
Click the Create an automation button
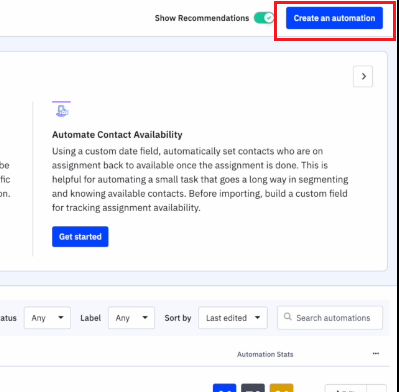click(334, 18)
